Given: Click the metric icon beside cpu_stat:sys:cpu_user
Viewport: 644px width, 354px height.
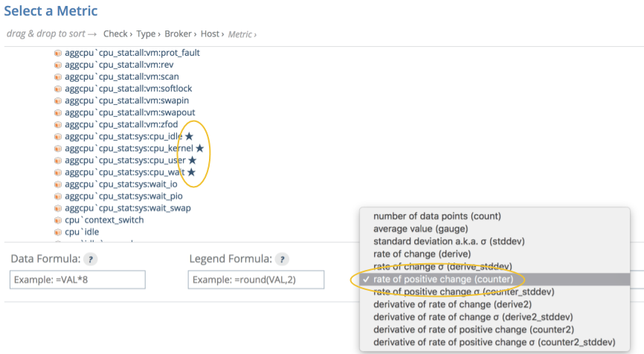Looking at the screenshot, I should (x=58, y=160).
